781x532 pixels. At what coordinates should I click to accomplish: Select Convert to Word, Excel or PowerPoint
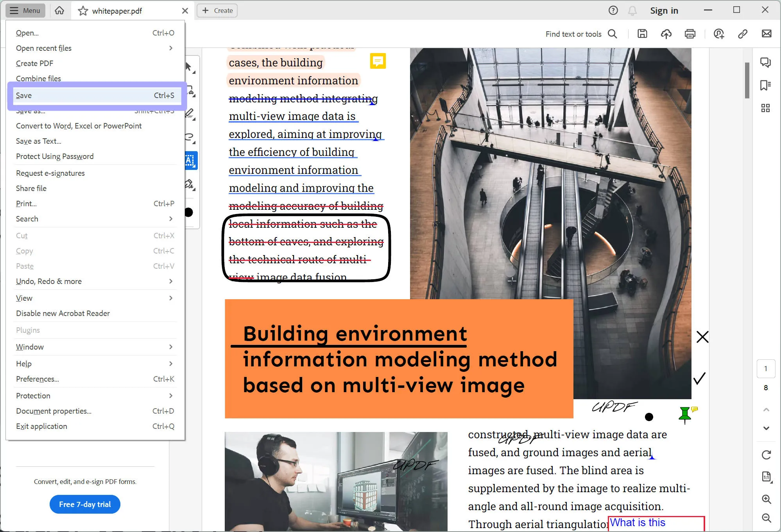pyautogui.click(x=79, y=126)
